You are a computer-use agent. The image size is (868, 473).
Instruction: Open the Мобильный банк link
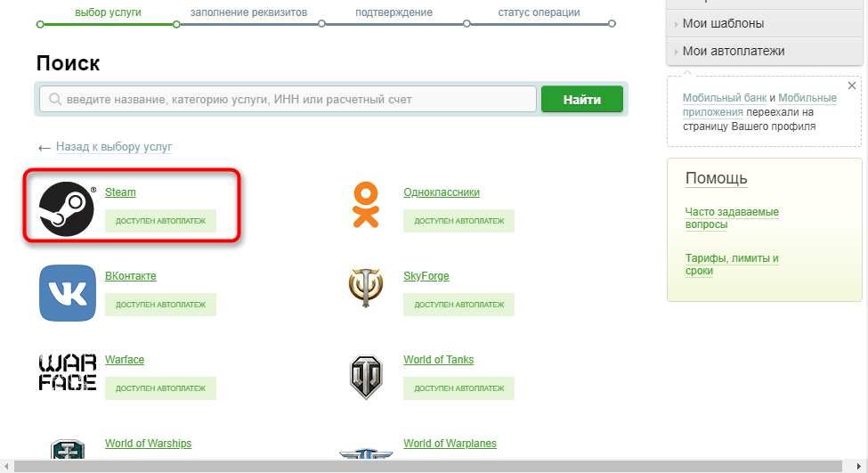724,97
